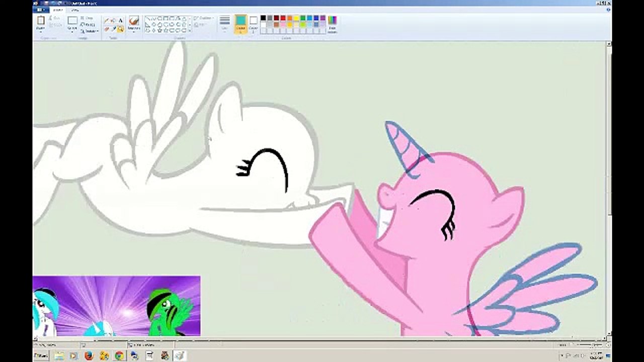
Task: Choose the Select rectangle tool
Action: tap(72, 21)
